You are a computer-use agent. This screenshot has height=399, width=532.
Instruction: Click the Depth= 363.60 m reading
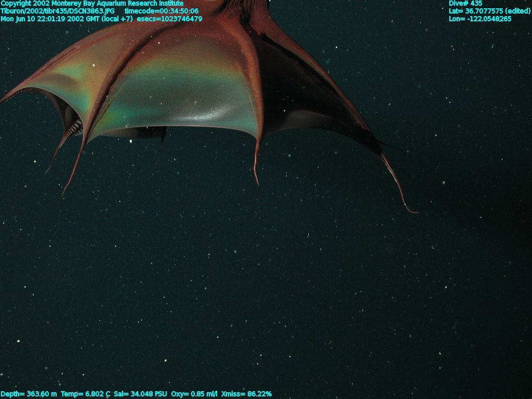(29, 394)
